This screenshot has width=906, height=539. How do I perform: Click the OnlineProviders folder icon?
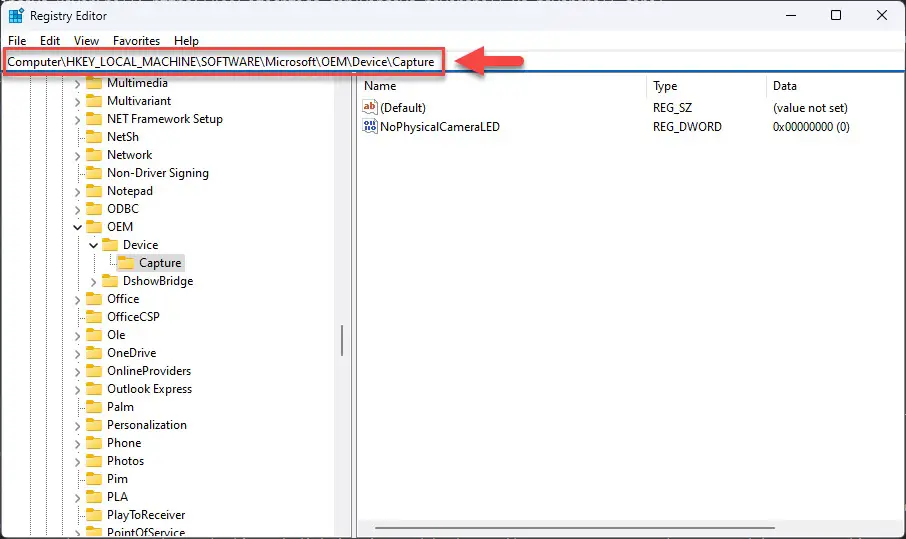click(94, 371)
